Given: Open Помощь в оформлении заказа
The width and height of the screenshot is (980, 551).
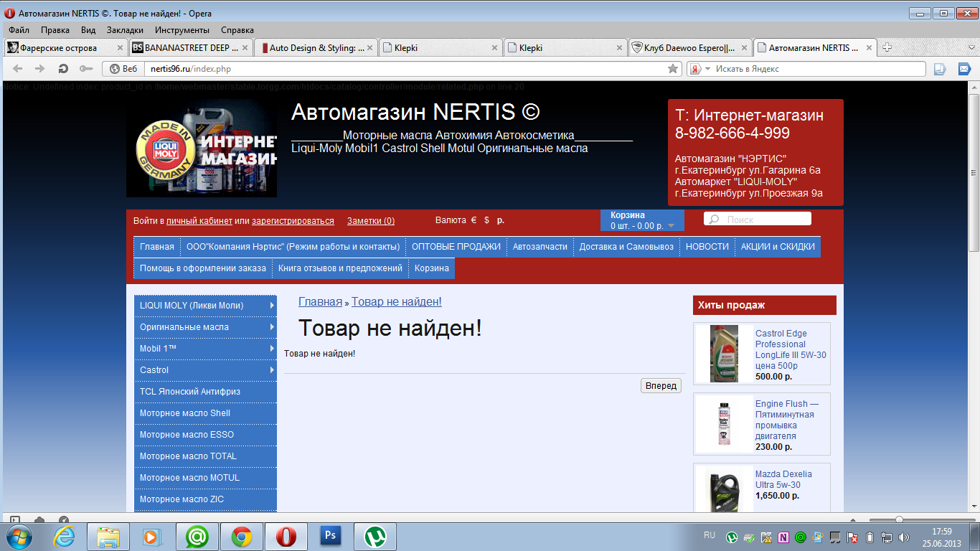Looking at the screenshot, I should click(x=203, y=268).
